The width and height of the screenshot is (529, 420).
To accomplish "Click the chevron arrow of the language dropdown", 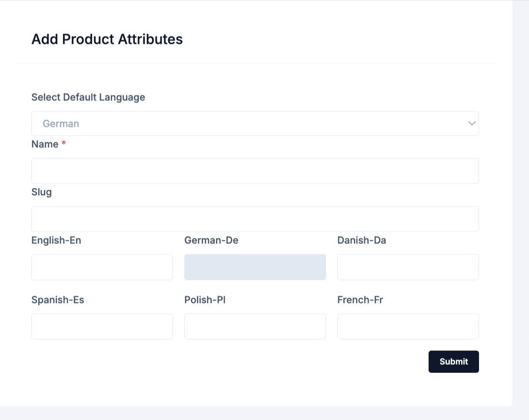I will (x=472, y=123).
